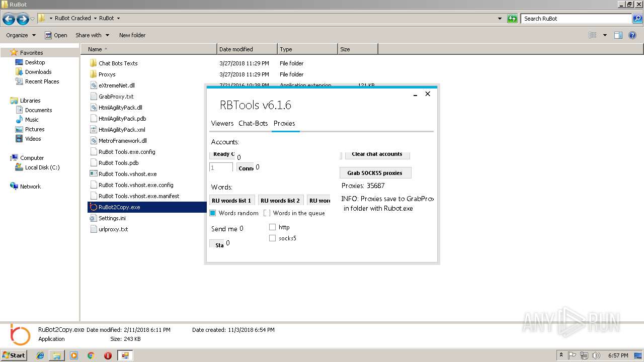Viewport: 644px width, 362px height.
Task: Click RU words list 1 button
Action: pyautogui.click(x=231, y=201)
